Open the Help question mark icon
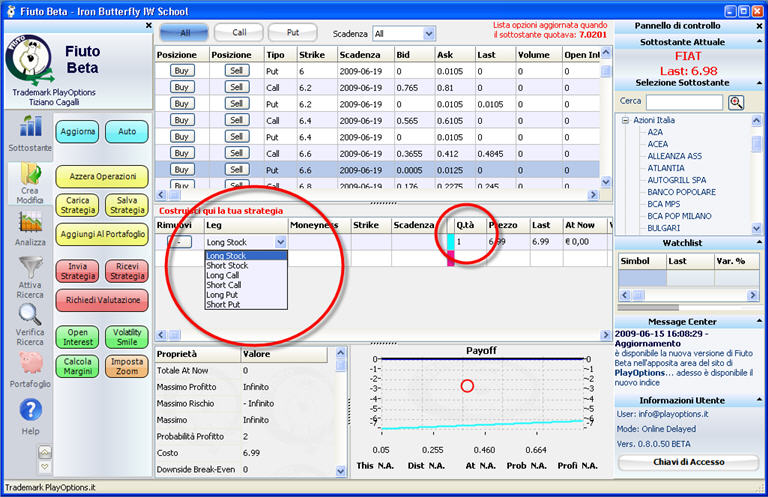This screenshot has height=497, width=768. pyautogui.click(x=30, y=410)
